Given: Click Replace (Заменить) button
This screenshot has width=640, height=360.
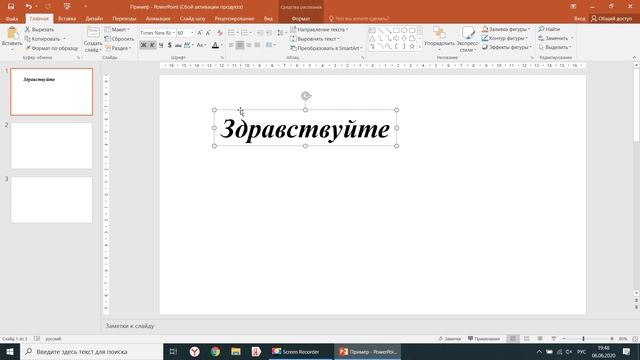Looking at the screenshot, I should (556, 38).
